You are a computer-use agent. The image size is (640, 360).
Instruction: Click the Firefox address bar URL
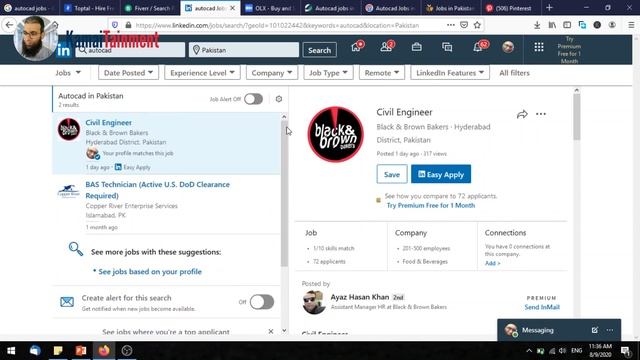[277, 25]
